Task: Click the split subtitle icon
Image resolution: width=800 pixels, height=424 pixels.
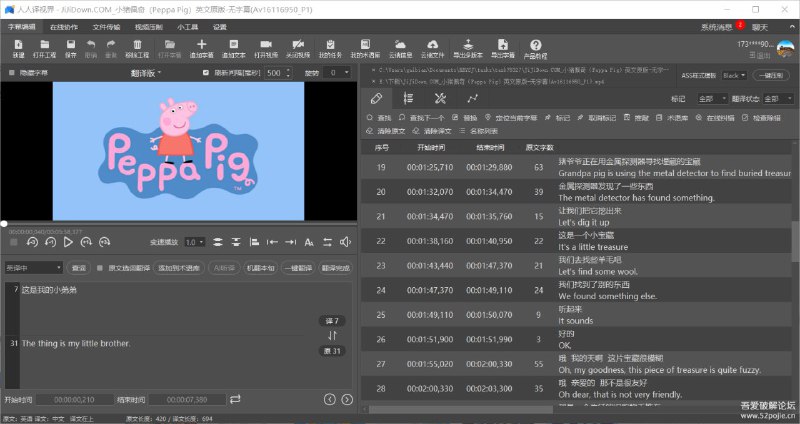Action: click(x=236, y=242)
